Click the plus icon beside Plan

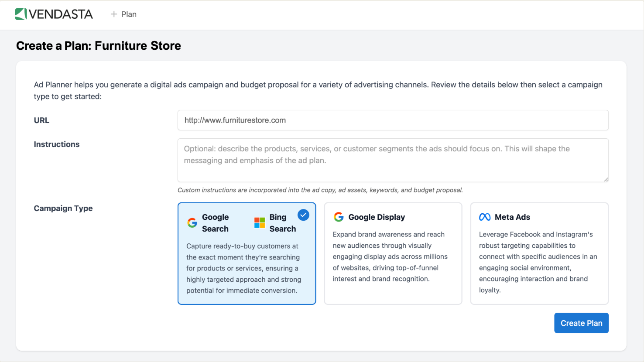(x=114, y=14)
